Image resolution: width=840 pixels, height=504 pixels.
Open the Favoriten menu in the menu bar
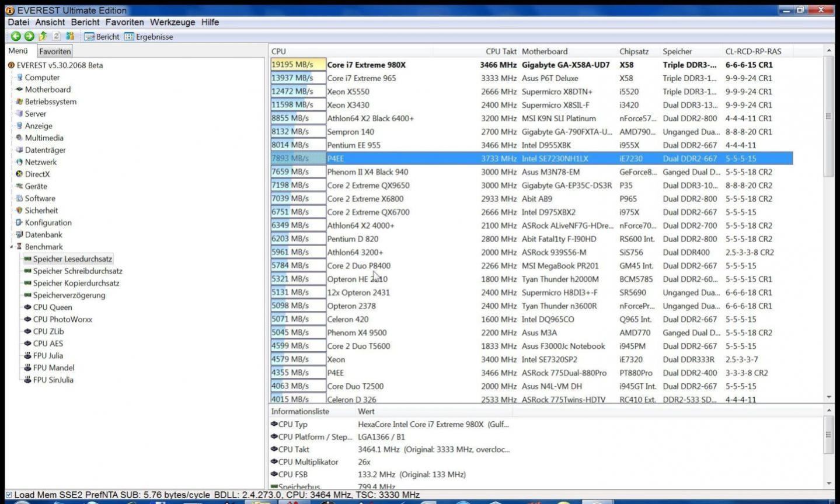124,22
